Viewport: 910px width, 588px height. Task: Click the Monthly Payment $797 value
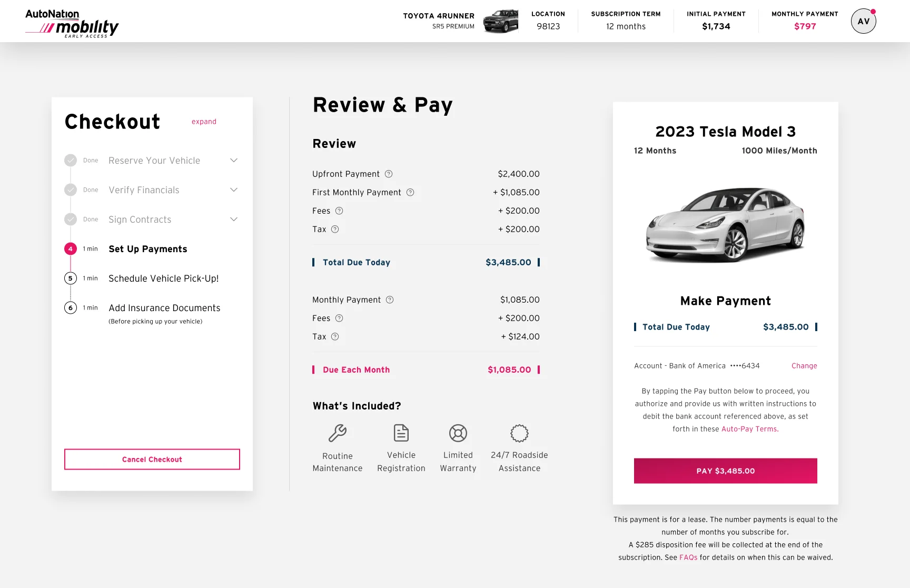[805, 27]
